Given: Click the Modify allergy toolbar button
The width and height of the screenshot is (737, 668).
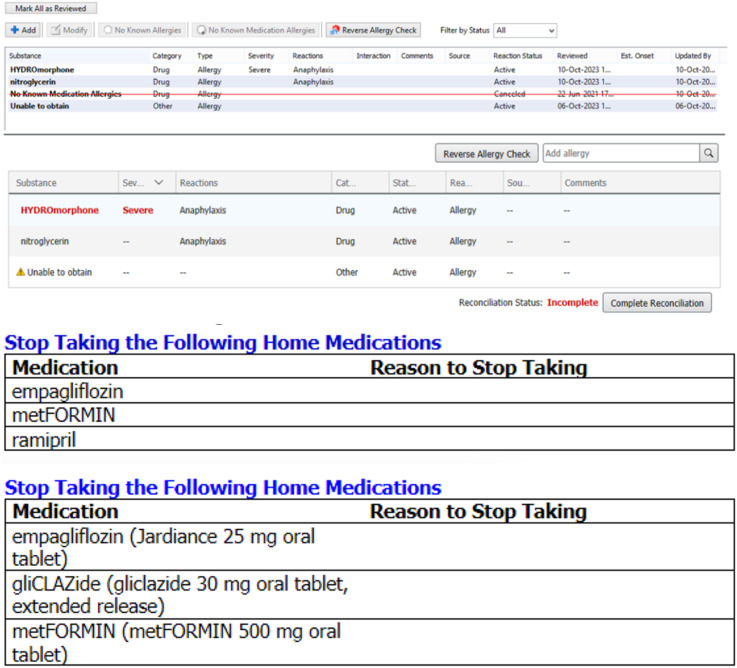Looking at the screenshot, I should point(69,31).
